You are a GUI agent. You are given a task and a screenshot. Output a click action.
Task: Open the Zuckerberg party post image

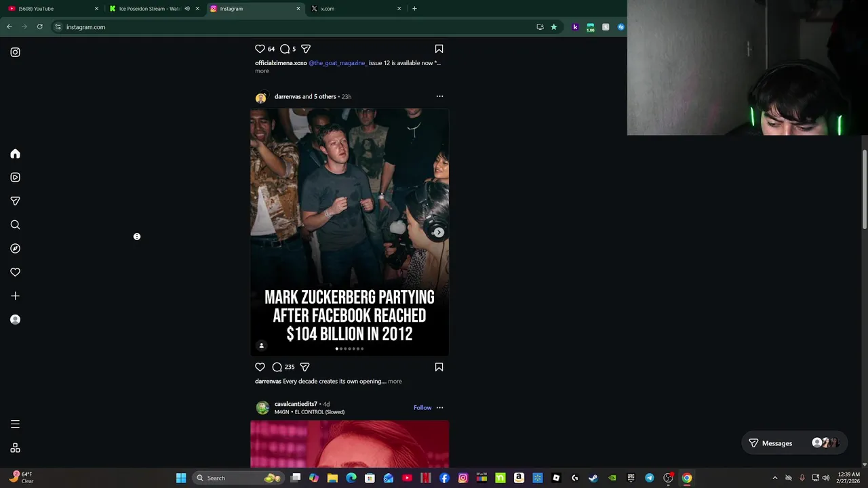point(349,232)
